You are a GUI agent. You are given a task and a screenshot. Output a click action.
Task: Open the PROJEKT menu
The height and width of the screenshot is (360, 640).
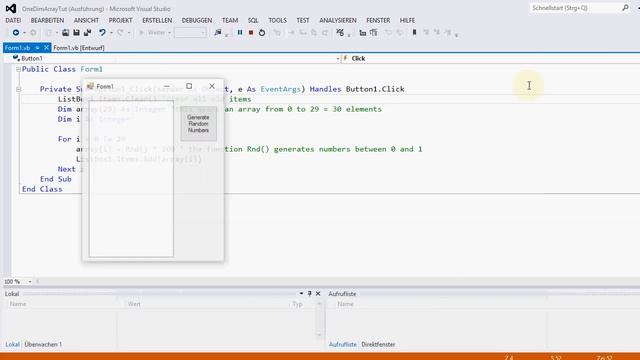[120, 20]
